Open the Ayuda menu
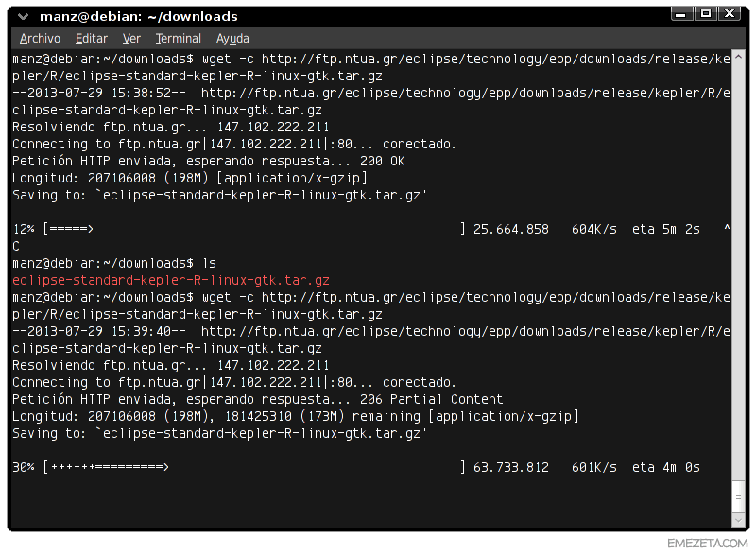 pos(232,39)
